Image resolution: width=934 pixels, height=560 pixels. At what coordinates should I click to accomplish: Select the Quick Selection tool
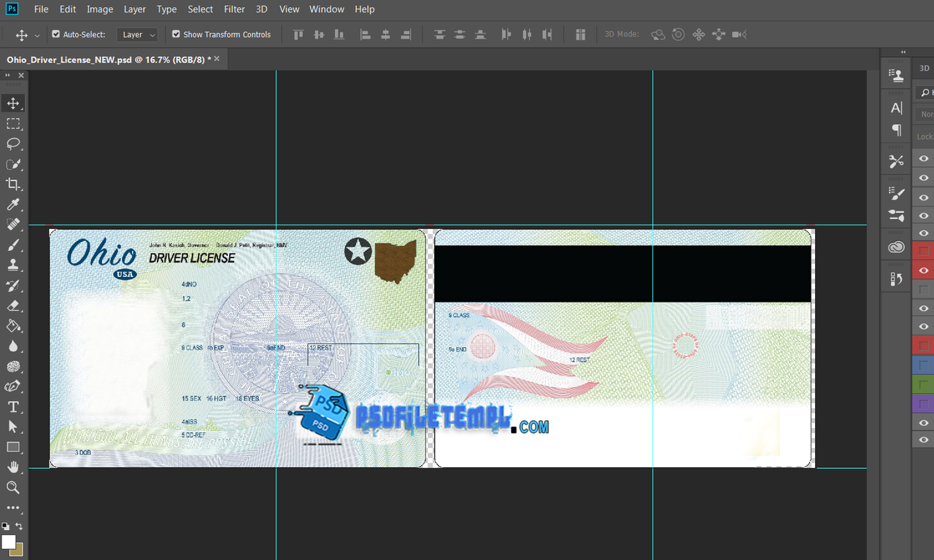13,164
